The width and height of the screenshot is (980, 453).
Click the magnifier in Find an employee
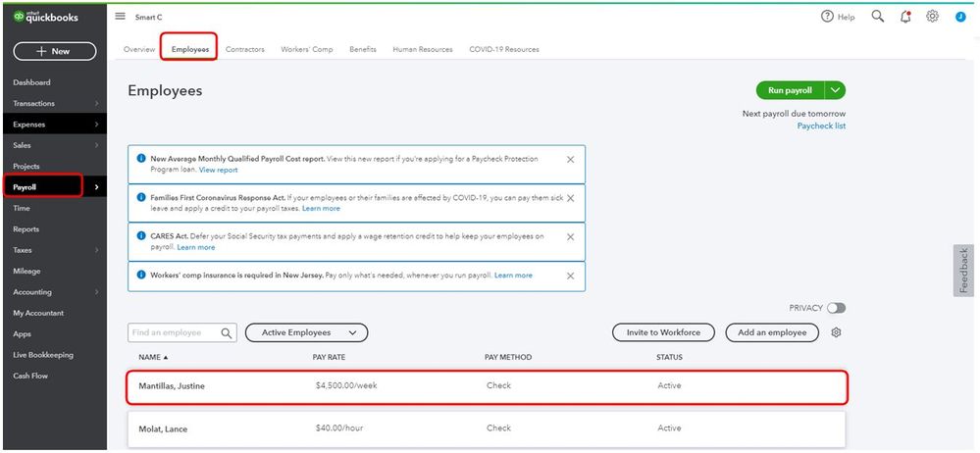(227, 333)
